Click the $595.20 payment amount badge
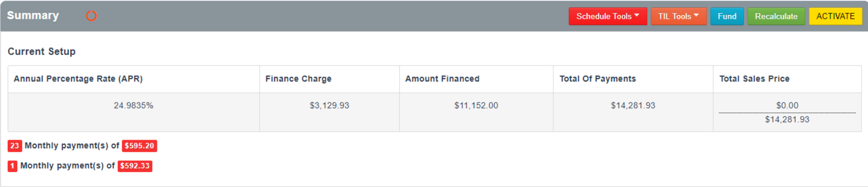Screen dimensions: 868x187 (139, 146)
